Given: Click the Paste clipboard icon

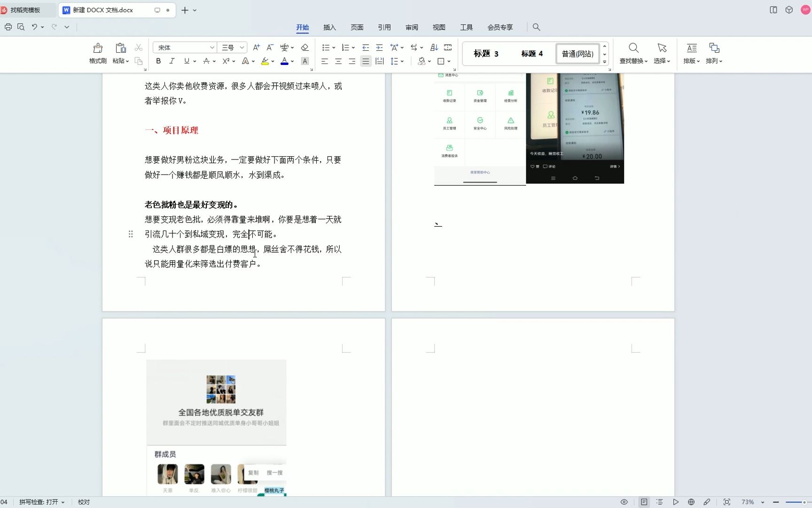Looking at the screenshot, I should tap(120, 48).
